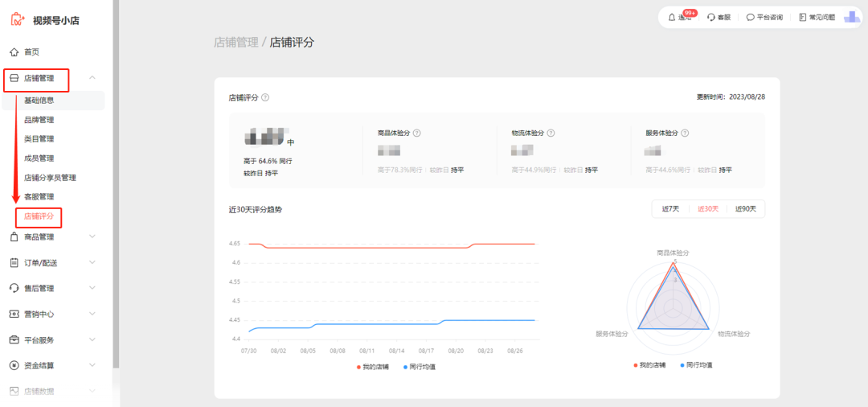The image size is (868, 407).
Task: Open notifications bell with 99+ badge
Action: [671, 17]
